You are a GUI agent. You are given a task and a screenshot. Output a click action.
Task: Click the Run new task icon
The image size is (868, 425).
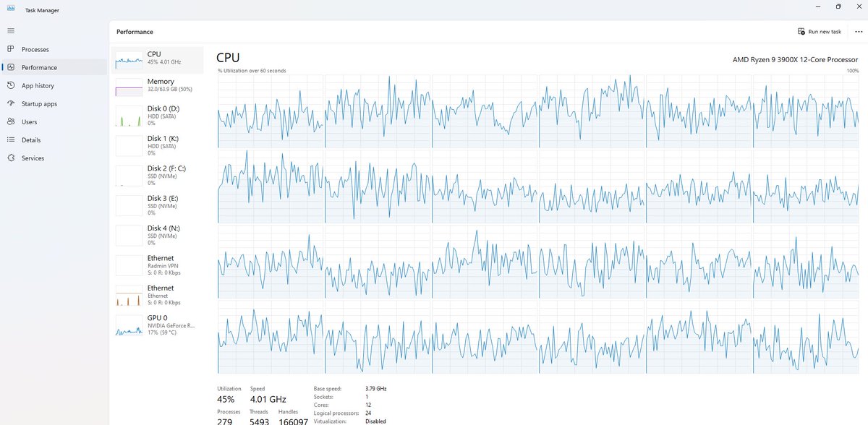[x=801, y=32]
